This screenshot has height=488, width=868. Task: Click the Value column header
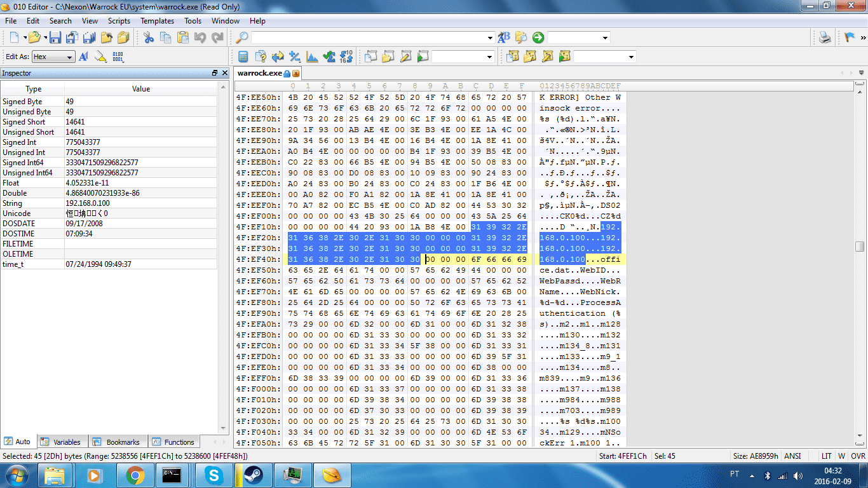point(141,89)
